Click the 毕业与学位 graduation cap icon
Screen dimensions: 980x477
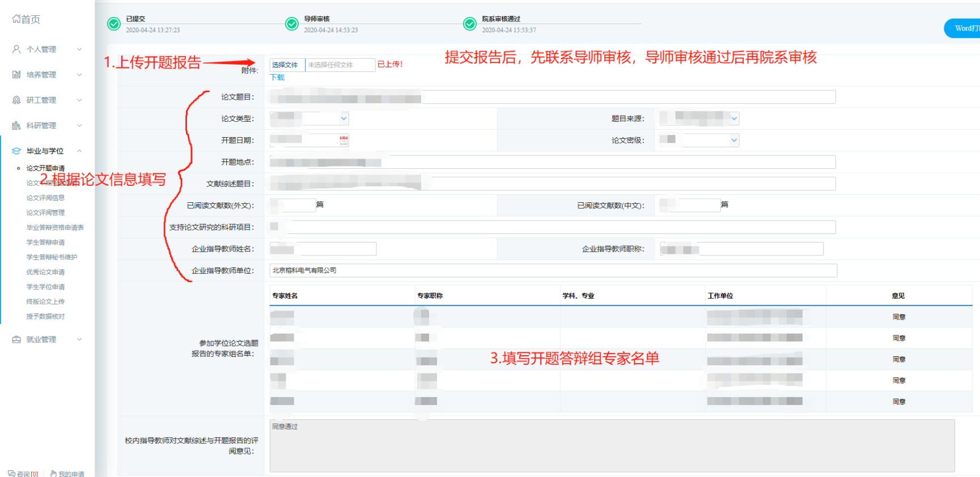click(x=16, y=151)
